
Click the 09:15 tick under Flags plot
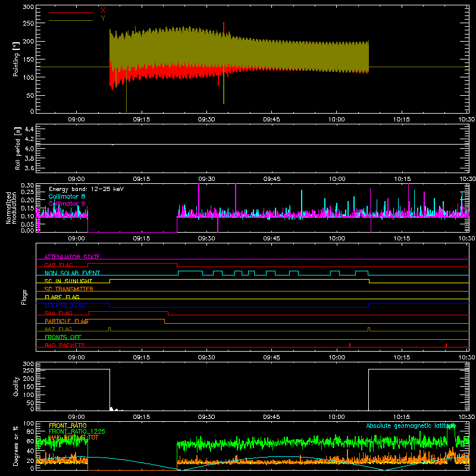(x=142, y=358)
